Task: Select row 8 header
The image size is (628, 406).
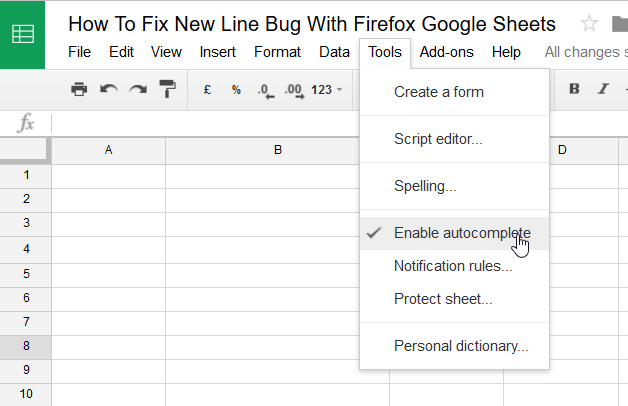Action: [x=26, y=346]
